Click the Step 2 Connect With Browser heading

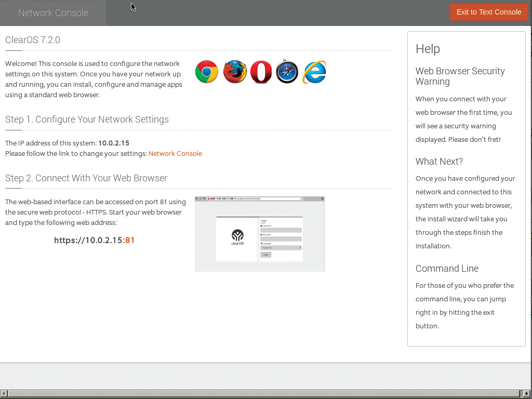click(86, 178)
